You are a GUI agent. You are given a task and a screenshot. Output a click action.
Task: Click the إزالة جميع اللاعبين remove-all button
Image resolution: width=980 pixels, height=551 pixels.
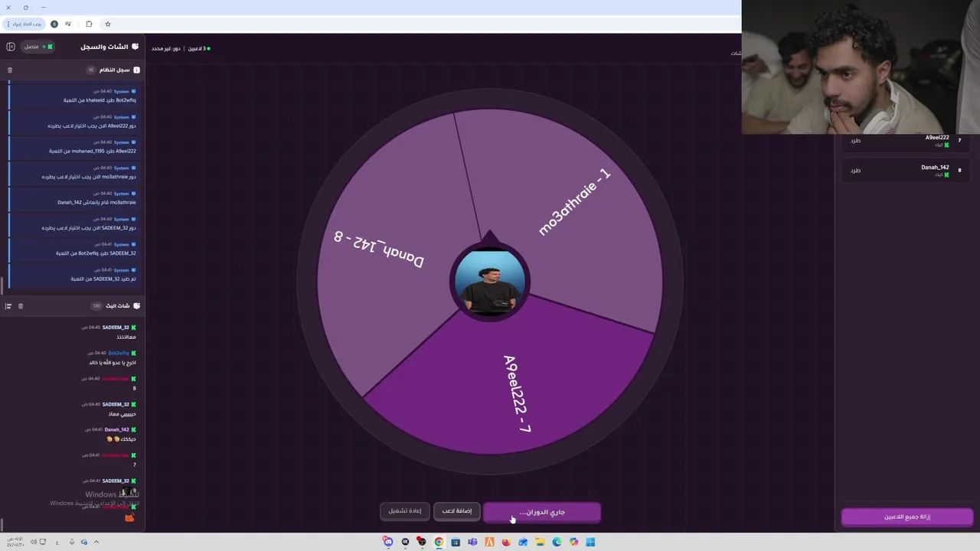[x=907, y=517]
